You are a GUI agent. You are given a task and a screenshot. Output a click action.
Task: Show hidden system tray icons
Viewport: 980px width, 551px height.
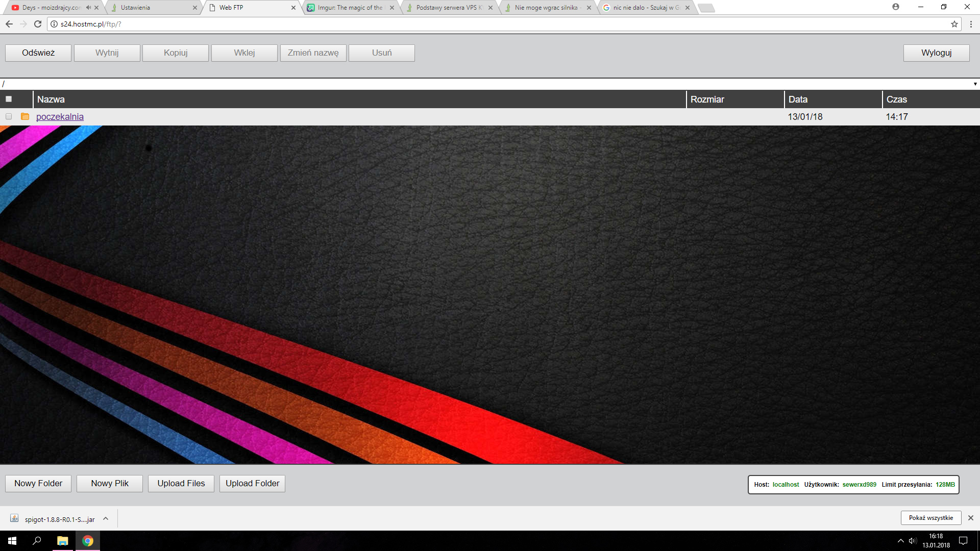tap(900, 541)
